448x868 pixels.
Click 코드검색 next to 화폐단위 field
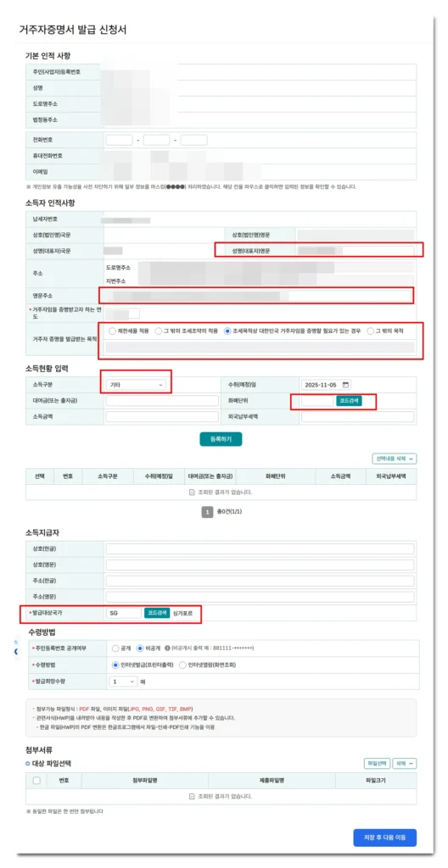coord(349,401)
